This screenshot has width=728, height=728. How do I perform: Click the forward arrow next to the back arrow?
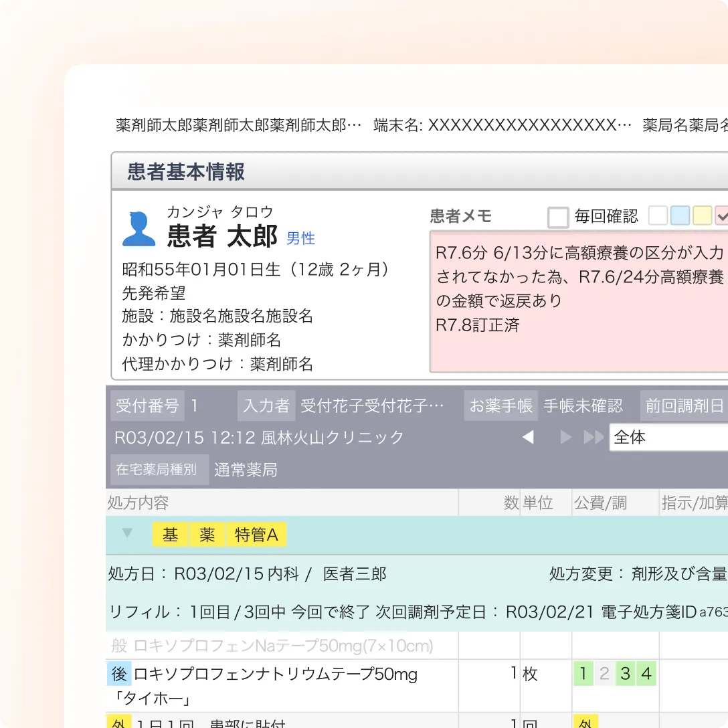pos(565,438)
